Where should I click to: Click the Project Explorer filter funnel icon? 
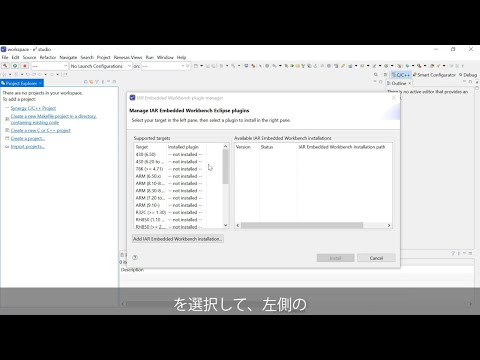(x=97, y=82)
